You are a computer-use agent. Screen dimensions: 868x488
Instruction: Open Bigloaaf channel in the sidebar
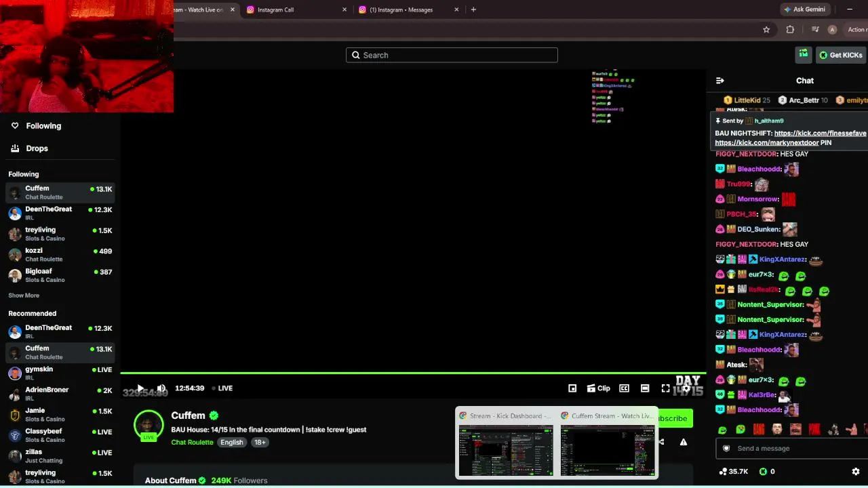point(60,275)
